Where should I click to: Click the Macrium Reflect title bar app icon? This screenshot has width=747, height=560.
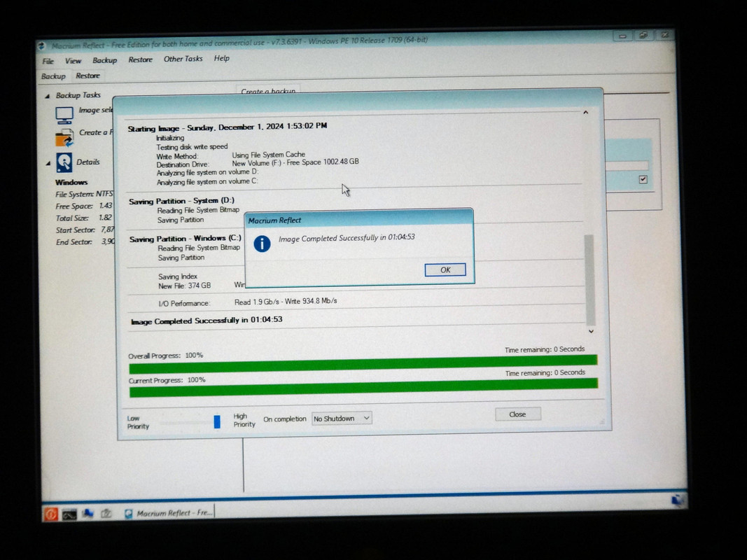coord(42,45)
